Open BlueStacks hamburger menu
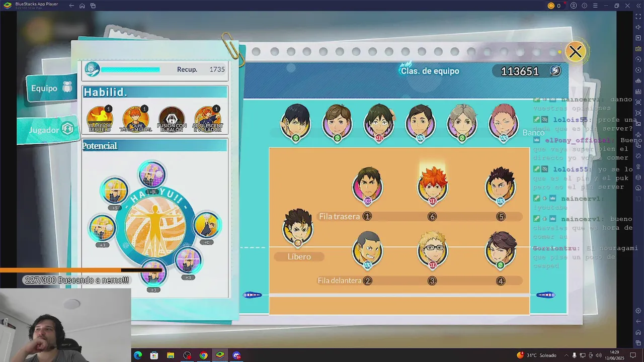The height and width of the screenshot is (362, 644). [x=595, y=6]
